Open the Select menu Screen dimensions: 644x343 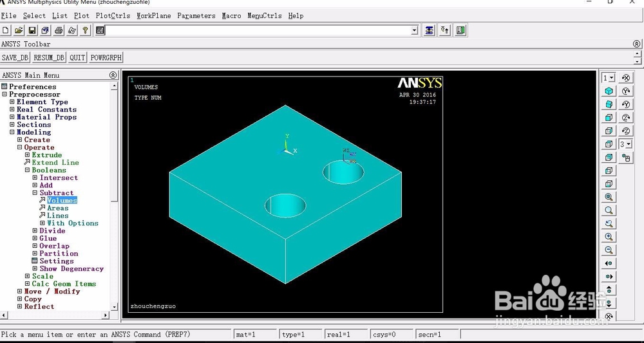pos(34,15)
